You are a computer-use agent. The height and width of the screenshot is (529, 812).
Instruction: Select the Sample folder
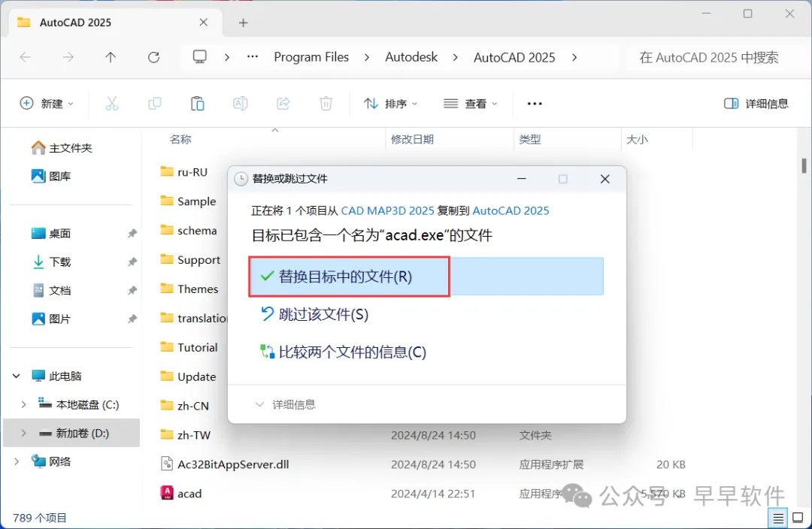point(188,201)
